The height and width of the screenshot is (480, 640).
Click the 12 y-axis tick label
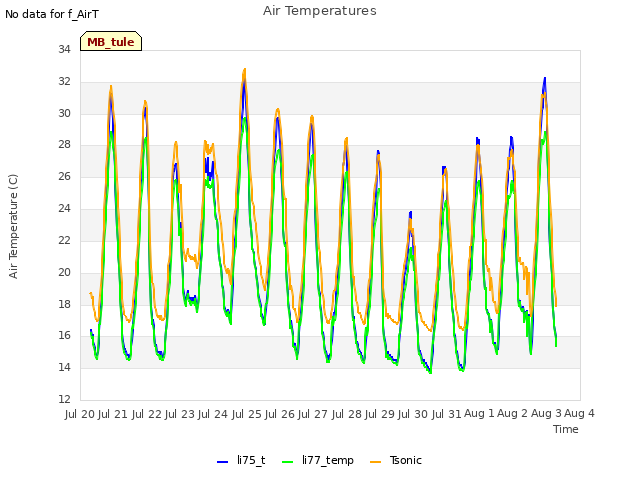pos(64,399)
